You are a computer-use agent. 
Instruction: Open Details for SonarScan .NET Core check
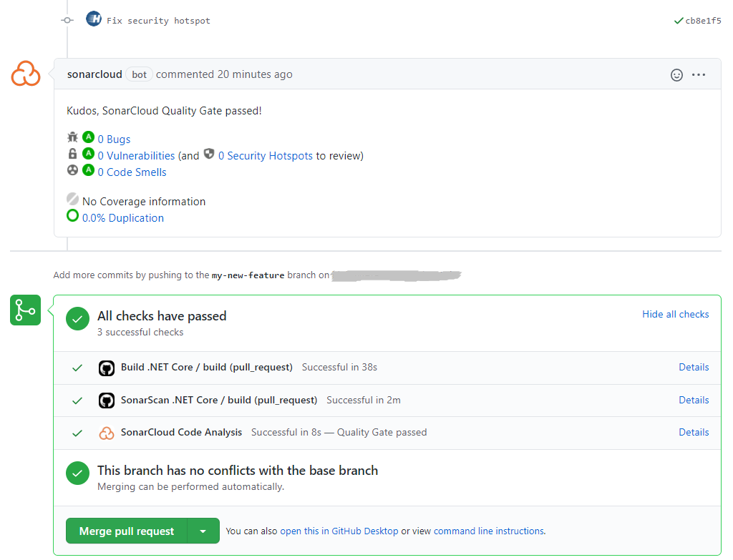(x=694, y=400)
